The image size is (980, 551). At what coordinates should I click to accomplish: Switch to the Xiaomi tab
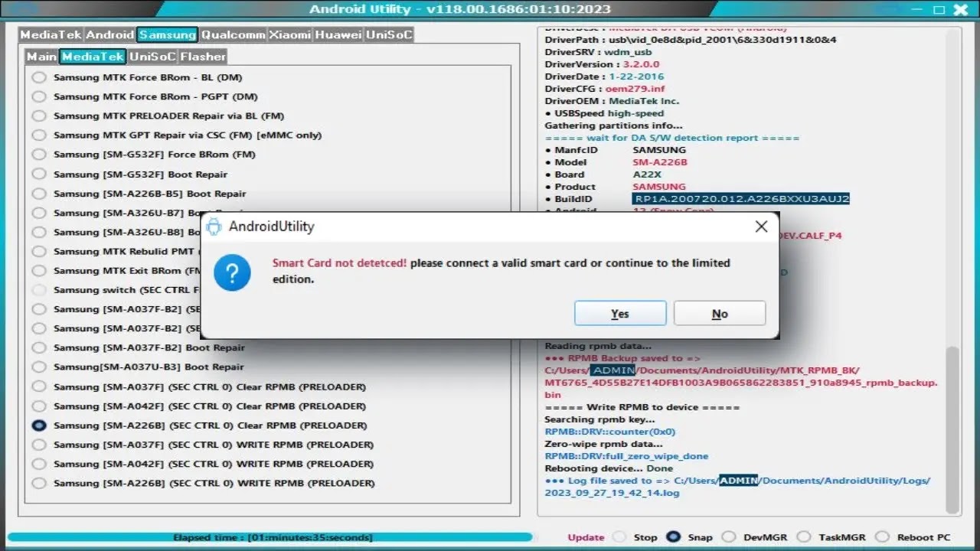click(290, 34)
